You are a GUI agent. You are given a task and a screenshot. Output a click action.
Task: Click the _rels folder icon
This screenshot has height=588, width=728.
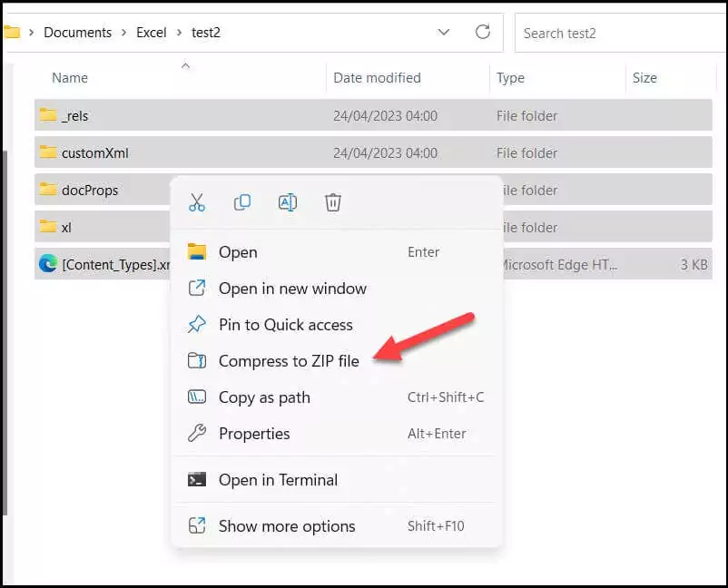(48, 115)
